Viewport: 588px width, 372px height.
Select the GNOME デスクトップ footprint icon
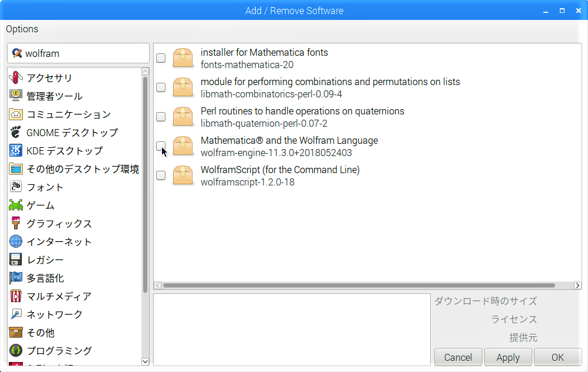(16, 133)
